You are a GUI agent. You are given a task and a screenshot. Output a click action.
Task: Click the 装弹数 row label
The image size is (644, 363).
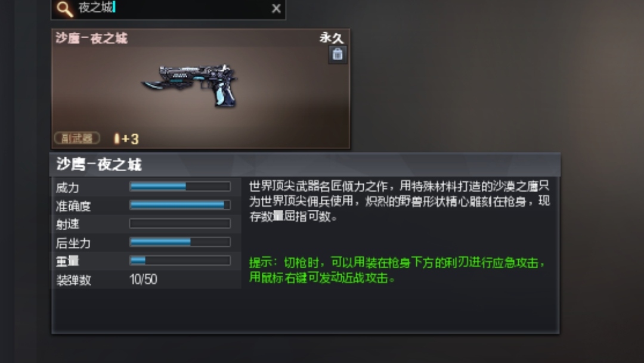(73, 280)
